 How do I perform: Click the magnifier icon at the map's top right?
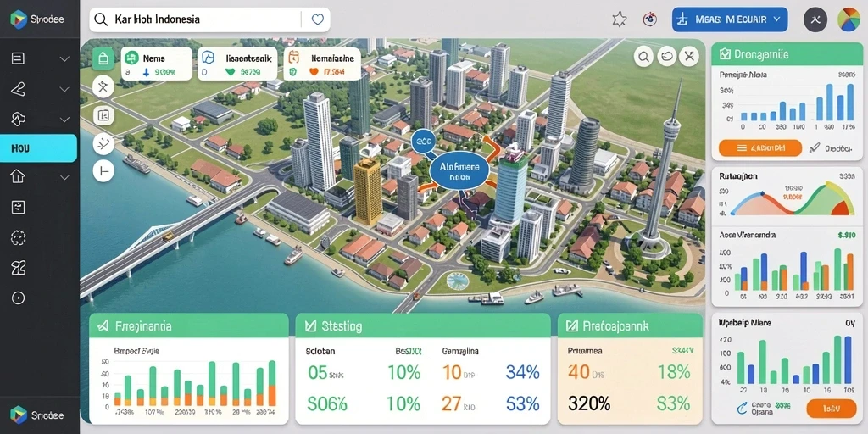643,57
